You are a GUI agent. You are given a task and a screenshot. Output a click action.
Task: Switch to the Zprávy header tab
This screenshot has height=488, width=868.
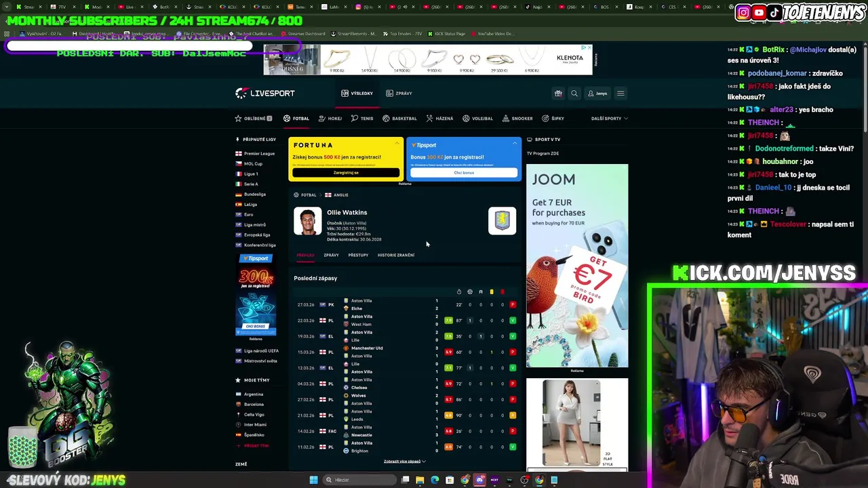click(x=399, y=93)
